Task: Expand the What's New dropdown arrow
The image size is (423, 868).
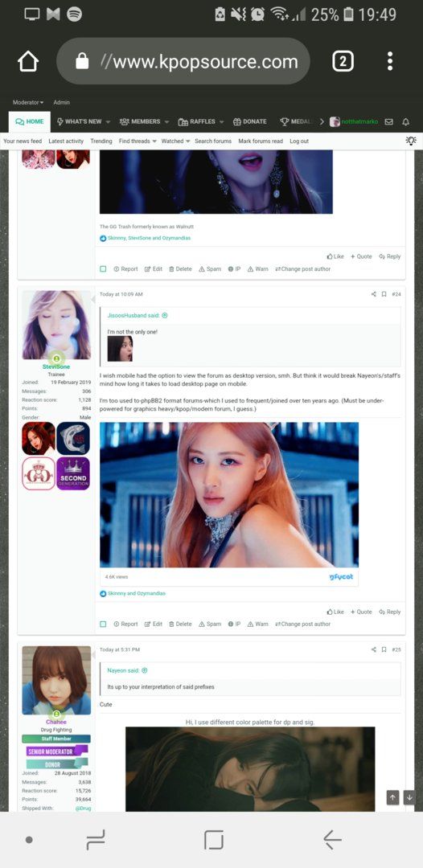Action: point(108,122)
